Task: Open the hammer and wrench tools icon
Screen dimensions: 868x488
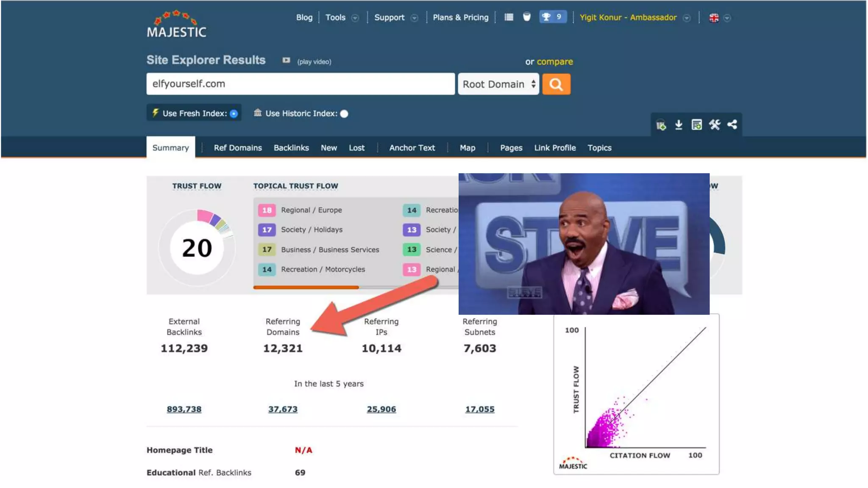Action: click(715, 125)
